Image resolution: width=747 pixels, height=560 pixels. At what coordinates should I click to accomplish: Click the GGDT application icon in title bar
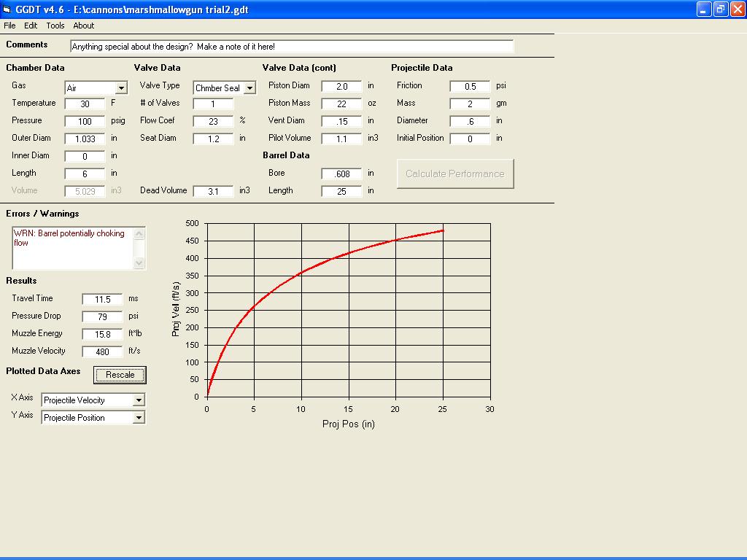click(7, 9)
